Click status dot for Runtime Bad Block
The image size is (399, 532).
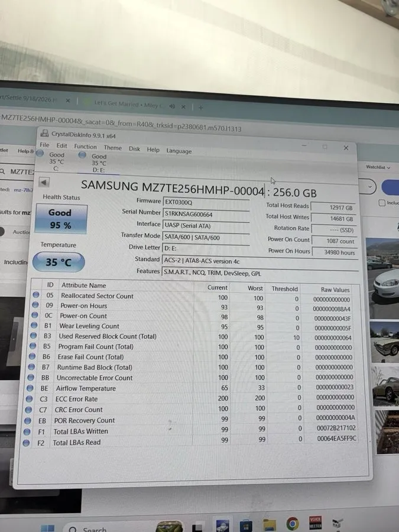coord(31,366)
